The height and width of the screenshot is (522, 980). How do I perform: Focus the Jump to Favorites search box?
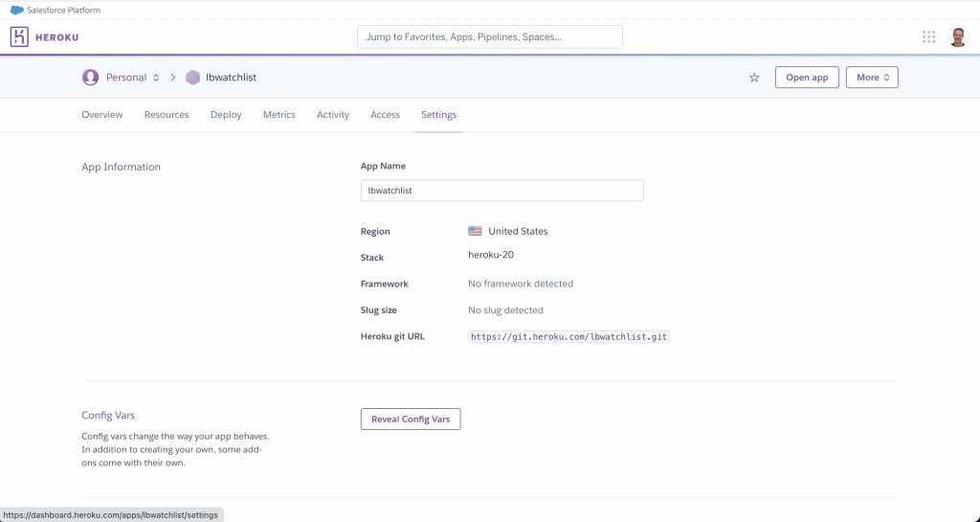489,37
